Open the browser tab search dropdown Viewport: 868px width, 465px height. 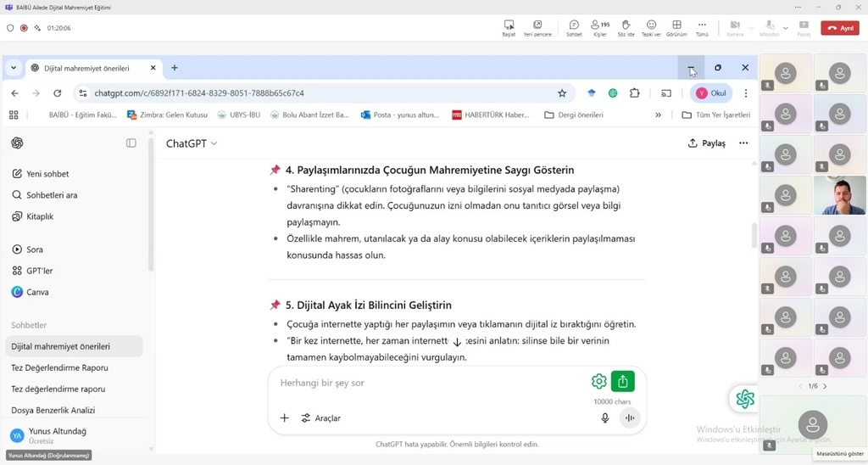(14, 68)
